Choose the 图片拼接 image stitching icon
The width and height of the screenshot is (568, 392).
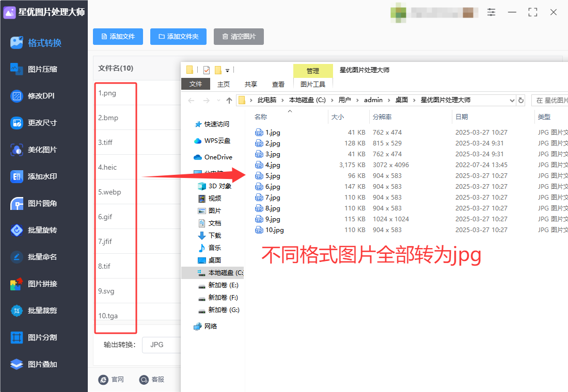[17, 284]
